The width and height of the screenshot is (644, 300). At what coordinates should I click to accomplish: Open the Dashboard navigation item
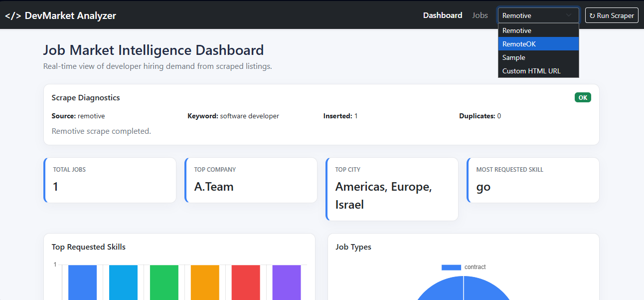(x=443, y=15)
